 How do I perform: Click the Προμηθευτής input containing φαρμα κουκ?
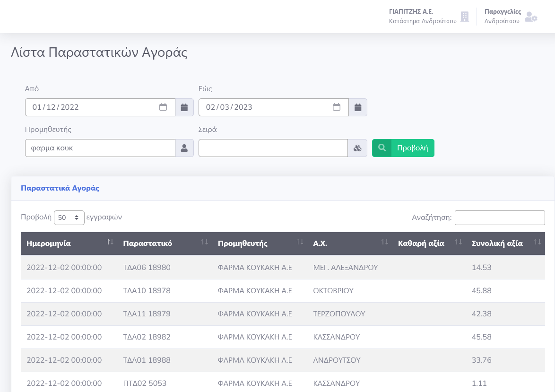click(x=100, y=148)
